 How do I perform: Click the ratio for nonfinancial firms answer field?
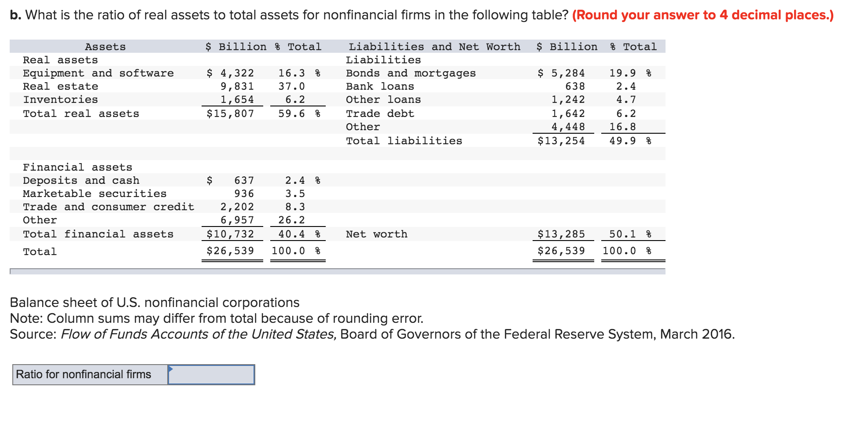pos(211,374)
